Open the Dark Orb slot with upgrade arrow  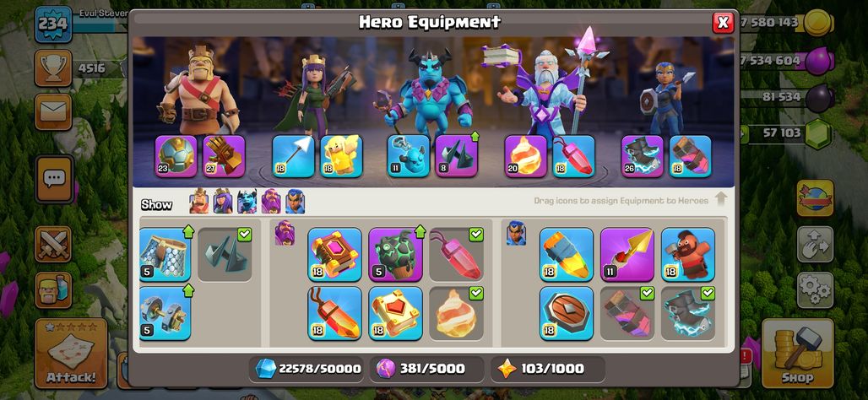(x=456, y=157)
